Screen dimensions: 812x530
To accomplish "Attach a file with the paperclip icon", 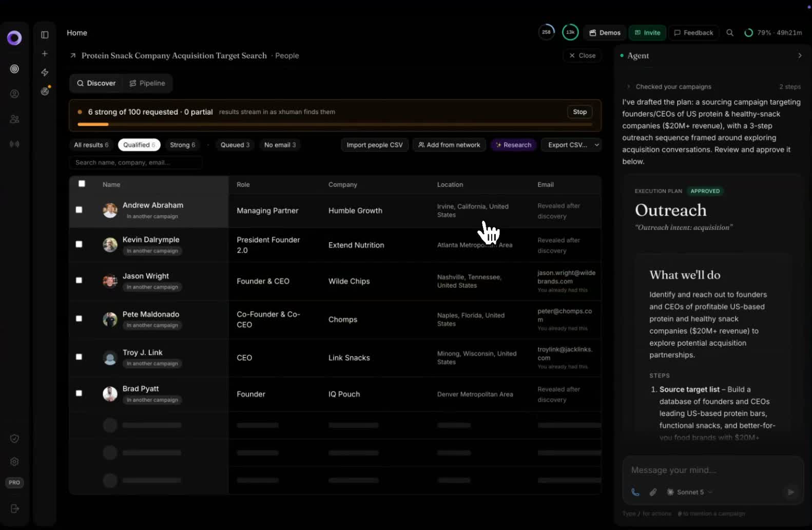I will (x=653, y=492).
